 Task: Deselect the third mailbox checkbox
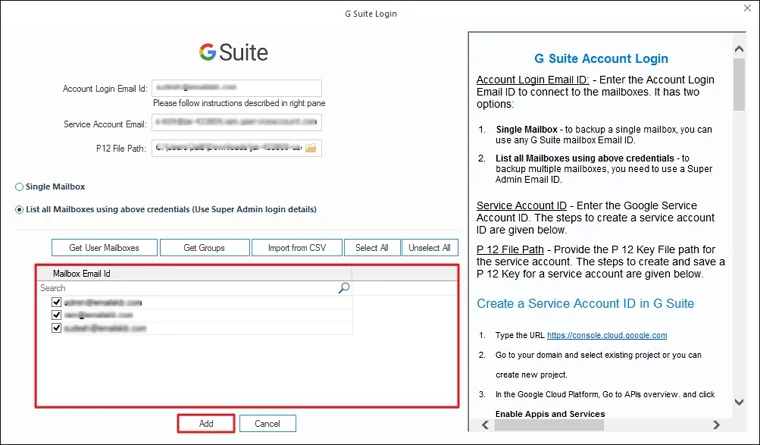[x=57, y=328]
